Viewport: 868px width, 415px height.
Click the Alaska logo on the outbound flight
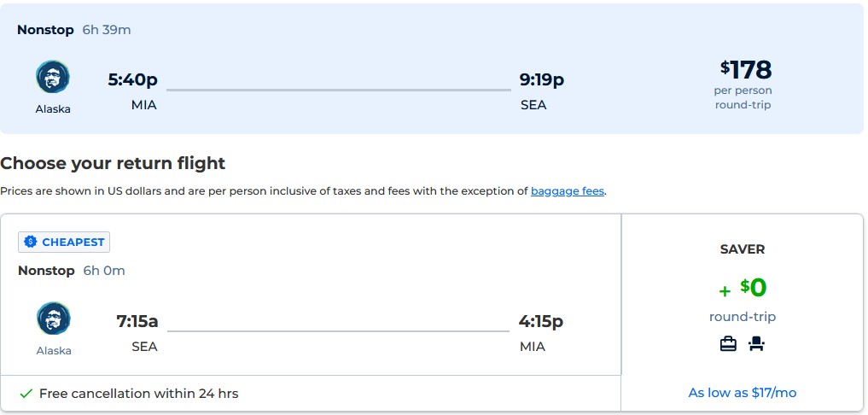tap(53, 78)
